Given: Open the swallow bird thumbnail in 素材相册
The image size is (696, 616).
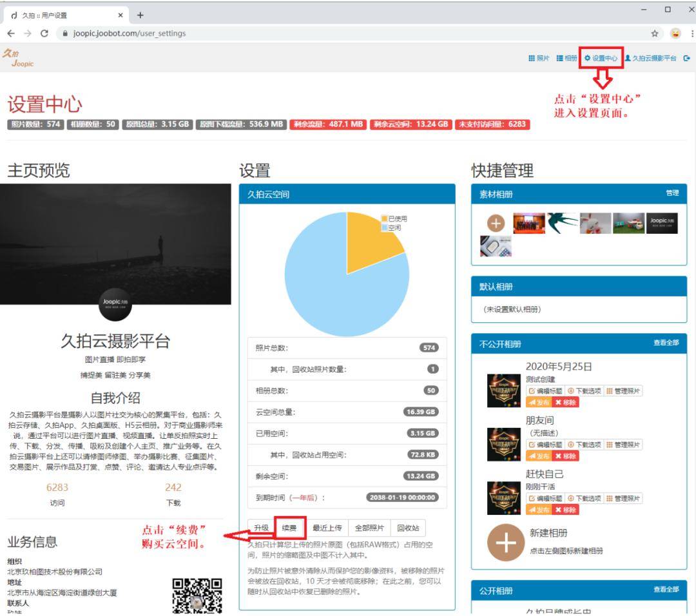Looking at the screenshot, I should pos(563,223).
